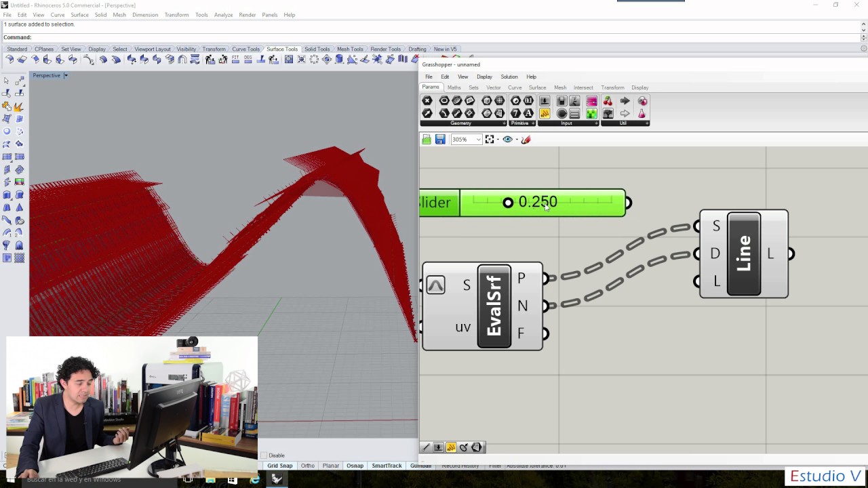This screenshot has height=488, width=868.
Task: Select the Number Slider component icon
Action: 545,101
